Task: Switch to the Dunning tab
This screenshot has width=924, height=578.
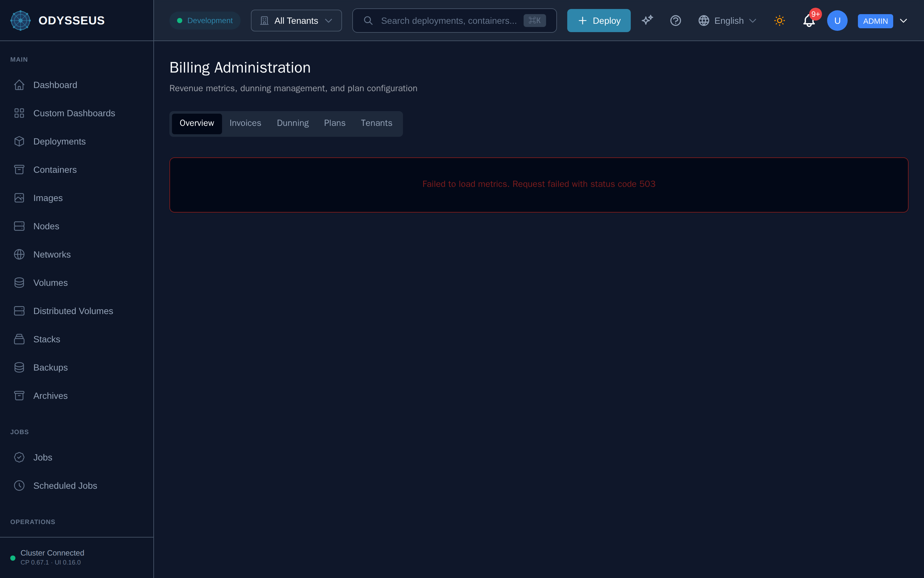Action: (x=293, y=123)
